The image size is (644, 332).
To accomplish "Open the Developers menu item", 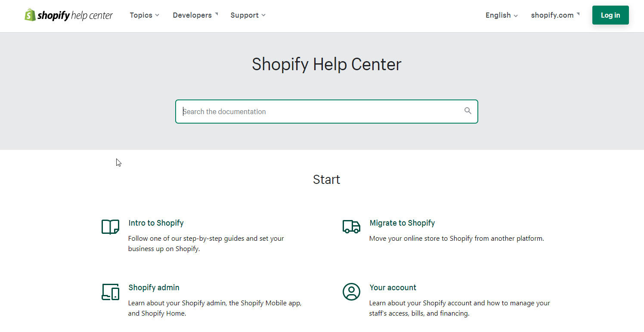I will tap(195, 15).
